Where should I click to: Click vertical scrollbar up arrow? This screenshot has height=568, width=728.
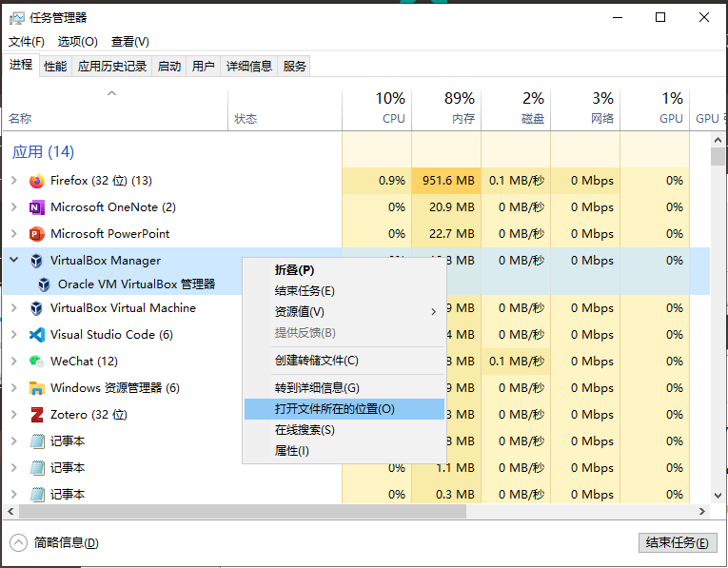coord(718,140)
